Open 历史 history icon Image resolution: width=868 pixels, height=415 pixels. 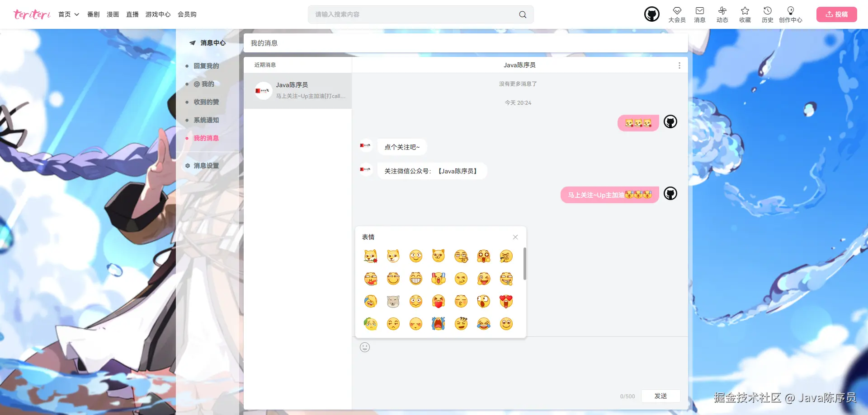[x=768, y=14]
